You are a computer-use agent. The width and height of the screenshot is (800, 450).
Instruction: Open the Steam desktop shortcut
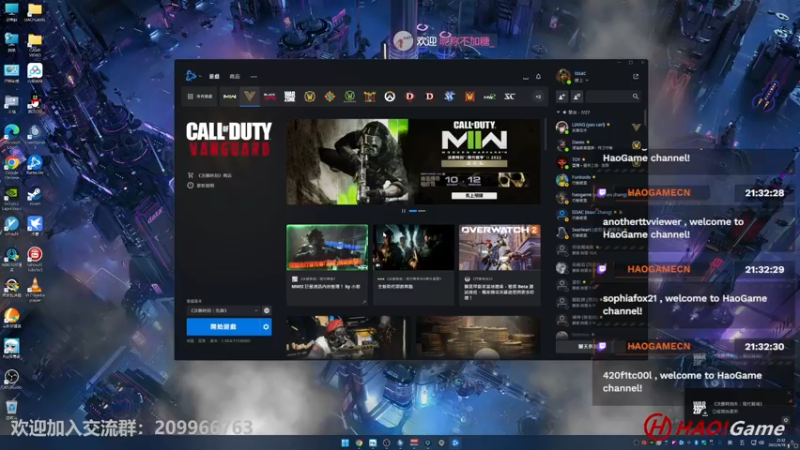[x=35, y=196]
